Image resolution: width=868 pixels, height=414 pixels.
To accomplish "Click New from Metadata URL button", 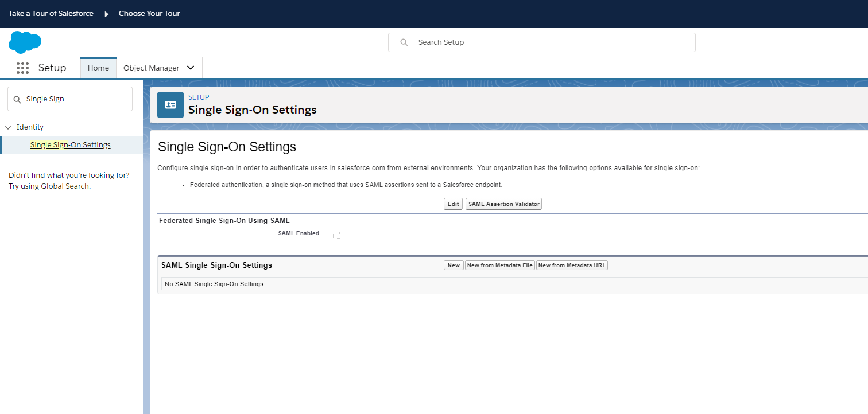I will pos(572,265).
